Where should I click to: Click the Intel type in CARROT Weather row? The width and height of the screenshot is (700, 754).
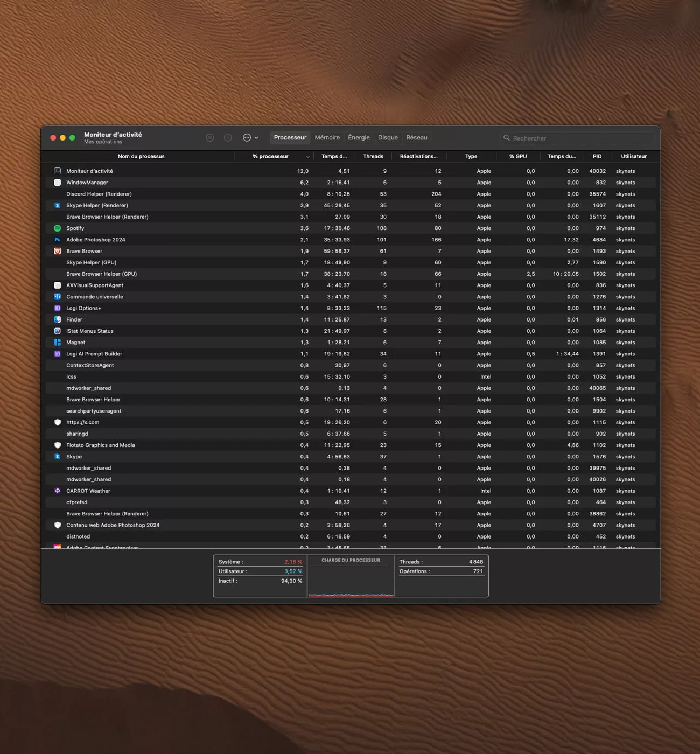[486, 491]
